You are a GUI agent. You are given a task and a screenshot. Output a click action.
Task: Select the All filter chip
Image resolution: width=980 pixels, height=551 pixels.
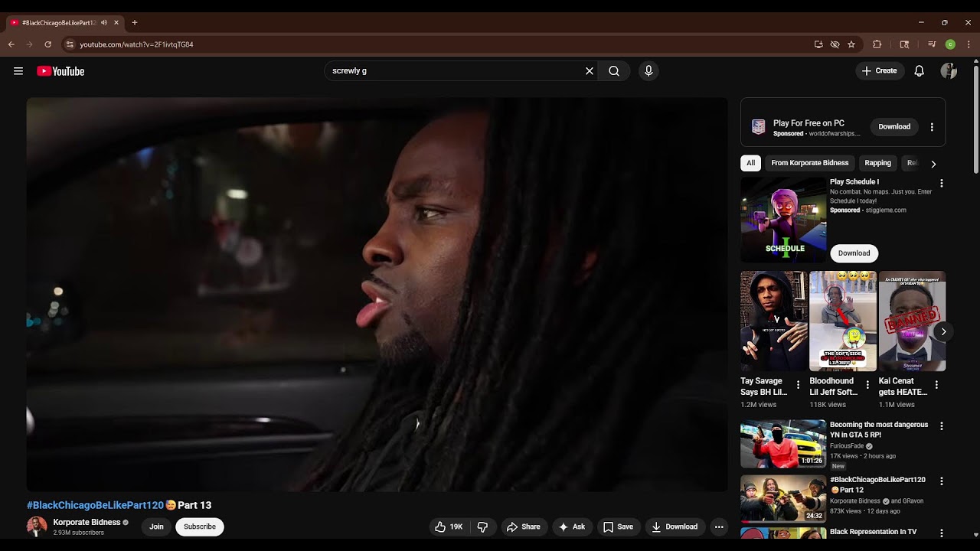[751, 163]
